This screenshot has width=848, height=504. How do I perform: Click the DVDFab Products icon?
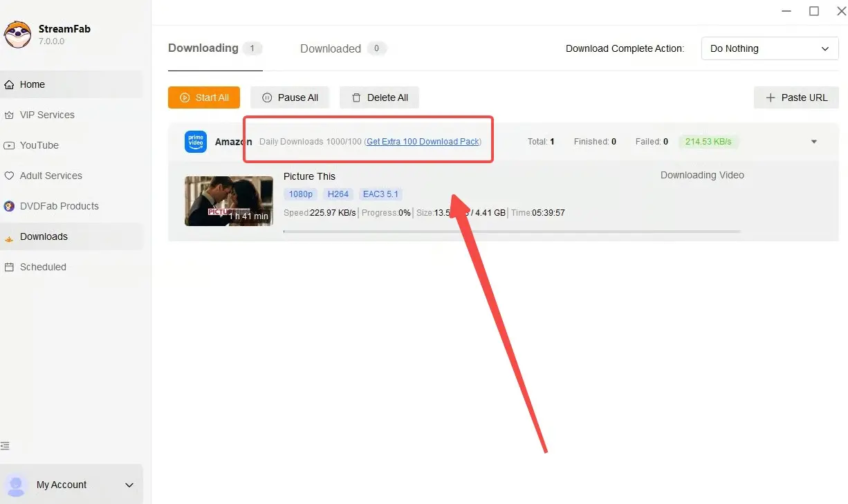coord(9,206)
